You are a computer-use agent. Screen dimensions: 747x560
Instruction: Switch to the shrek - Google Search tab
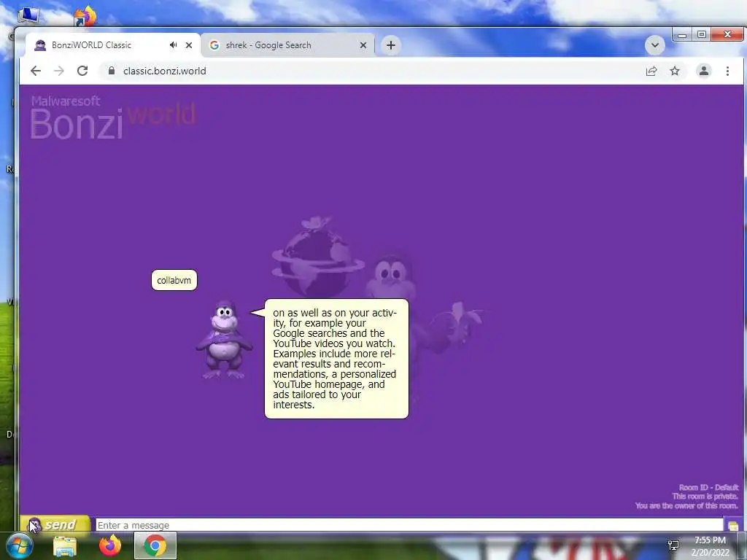[287, 45]
